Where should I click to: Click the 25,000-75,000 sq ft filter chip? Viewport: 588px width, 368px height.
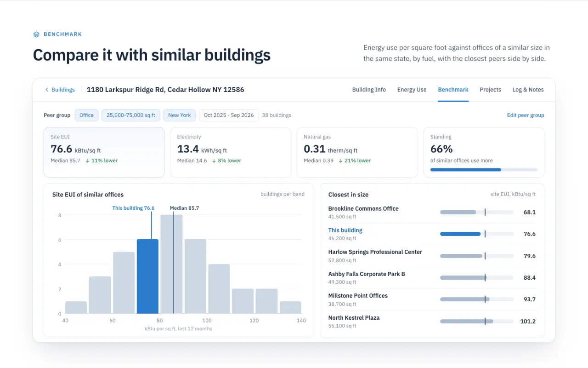coord(131,115)
